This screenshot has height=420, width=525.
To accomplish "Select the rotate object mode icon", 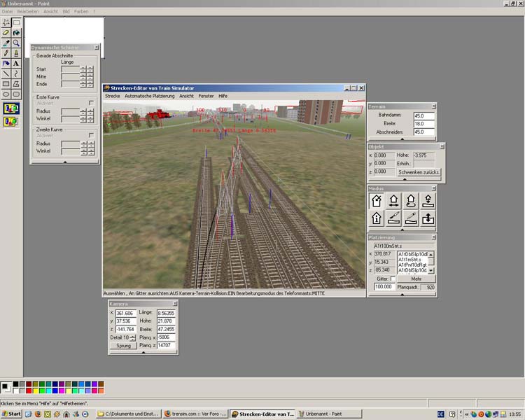I will pos(411,201).
